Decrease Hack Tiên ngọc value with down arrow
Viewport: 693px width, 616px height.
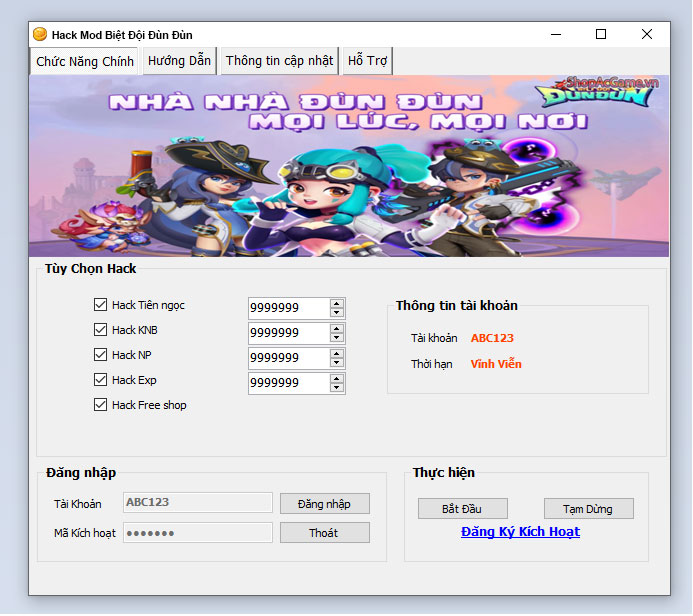[x=337, y=313]
